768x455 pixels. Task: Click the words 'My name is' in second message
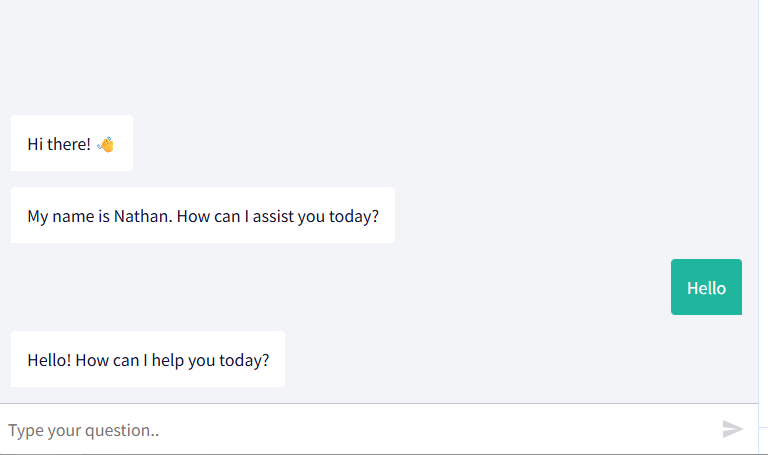pyautogui.click(x=67, y=215)
